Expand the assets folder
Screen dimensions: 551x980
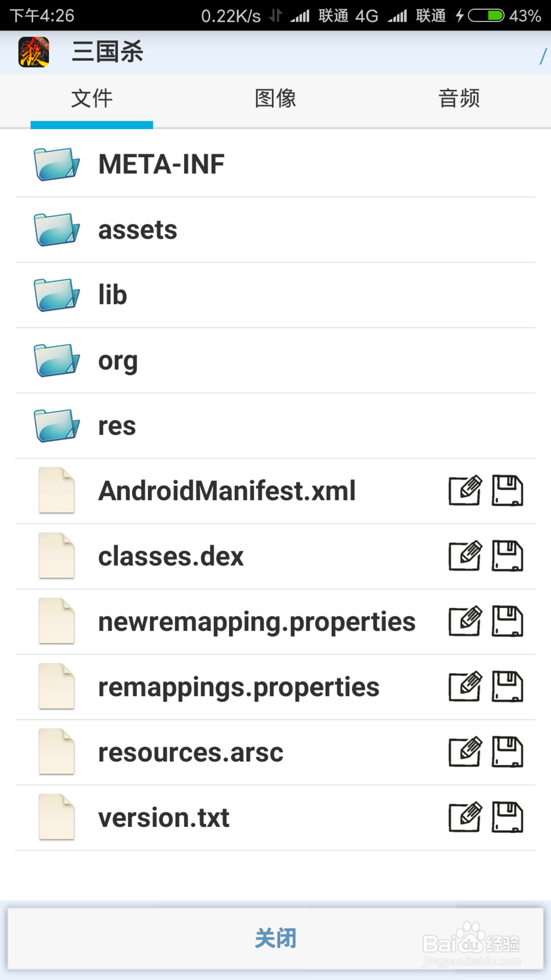tap(138, 230)
